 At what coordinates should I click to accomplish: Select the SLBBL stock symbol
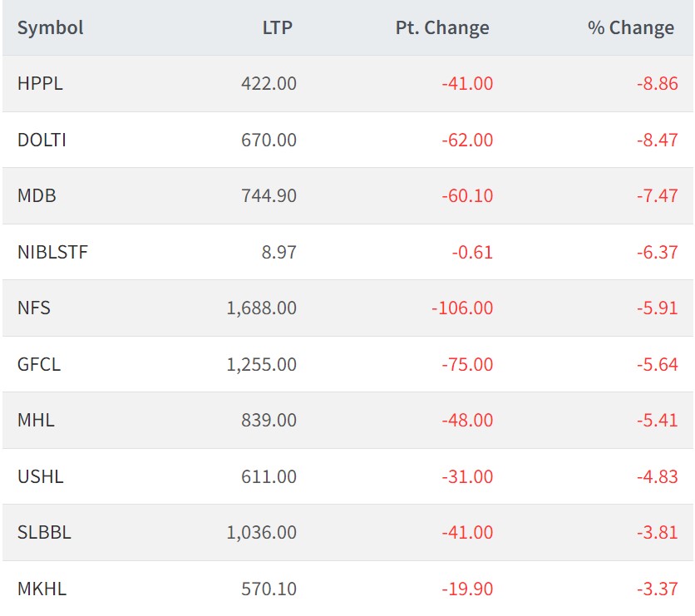click(44, 533)
